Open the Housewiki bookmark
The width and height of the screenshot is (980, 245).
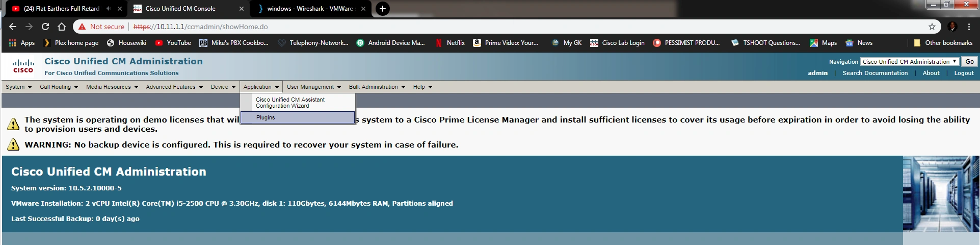click(126, 43)
